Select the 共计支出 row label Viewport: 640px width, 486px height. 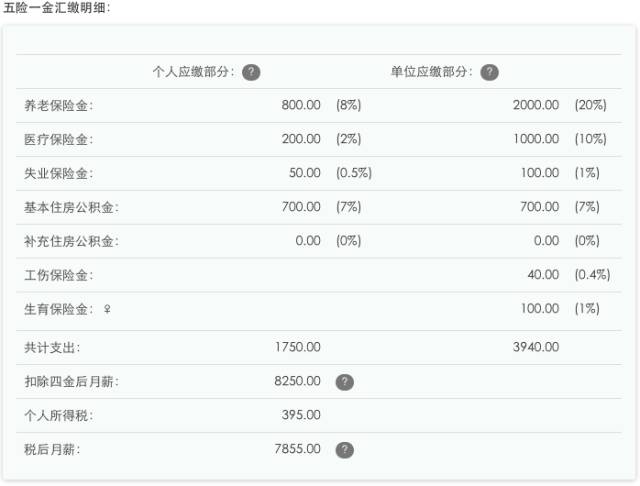point(52,348)
